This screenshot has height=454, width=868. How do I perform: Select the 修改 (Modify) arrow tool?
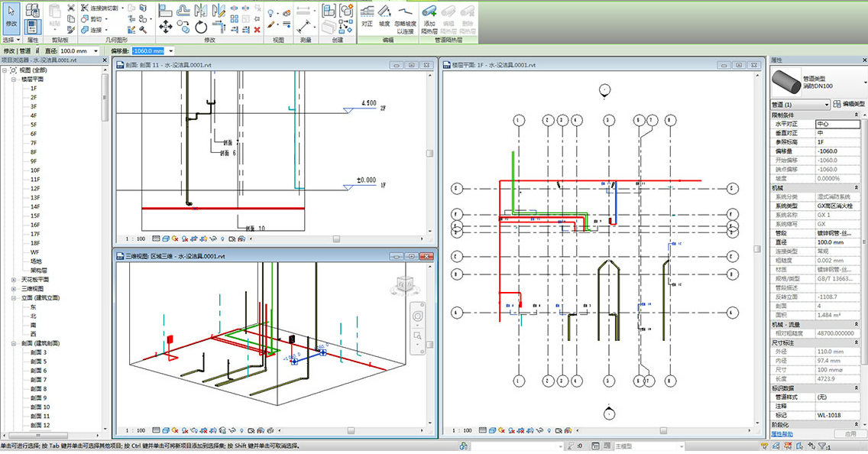point(11,15)
